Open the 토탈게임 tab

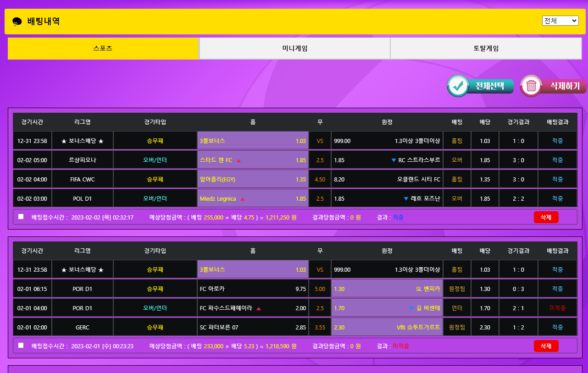(x=486, y=49)
